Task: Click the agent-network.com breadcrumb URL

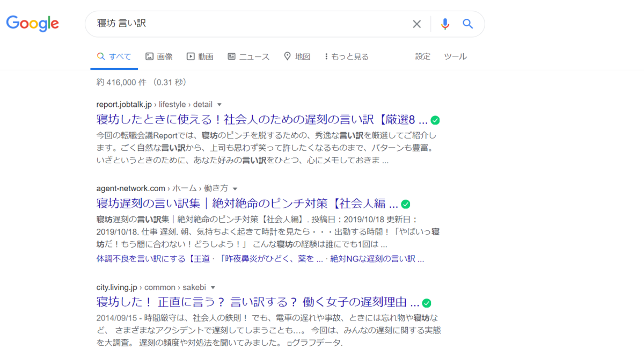Action: click(x=163, y=188)
